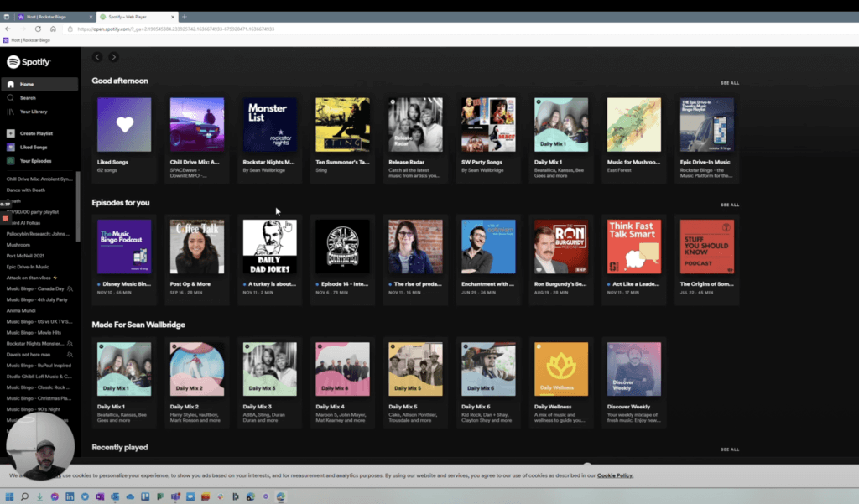Open Your Episodes in the sidebar

coord(29,160)
